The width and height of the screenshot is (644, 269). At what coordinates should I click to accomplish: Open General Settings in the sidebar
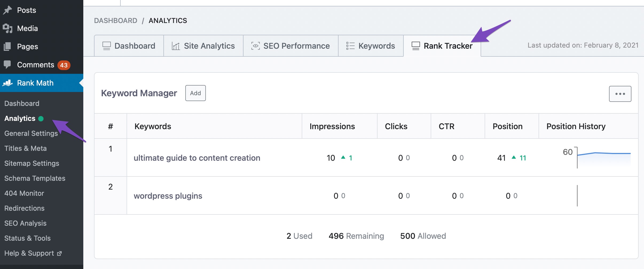click(31, 133)
